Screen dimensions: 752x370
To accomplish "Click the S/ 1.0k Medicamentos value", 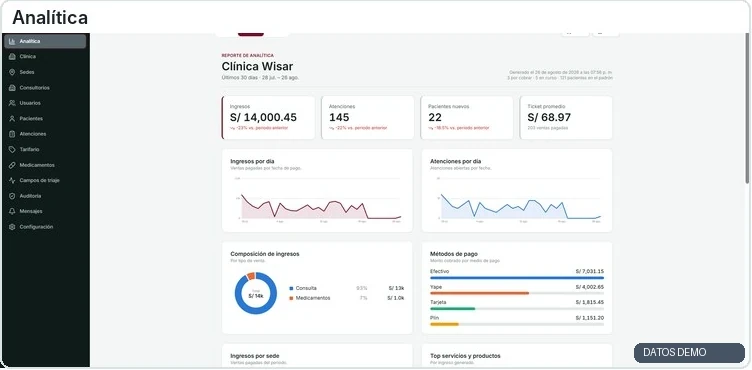I will 396,298.
